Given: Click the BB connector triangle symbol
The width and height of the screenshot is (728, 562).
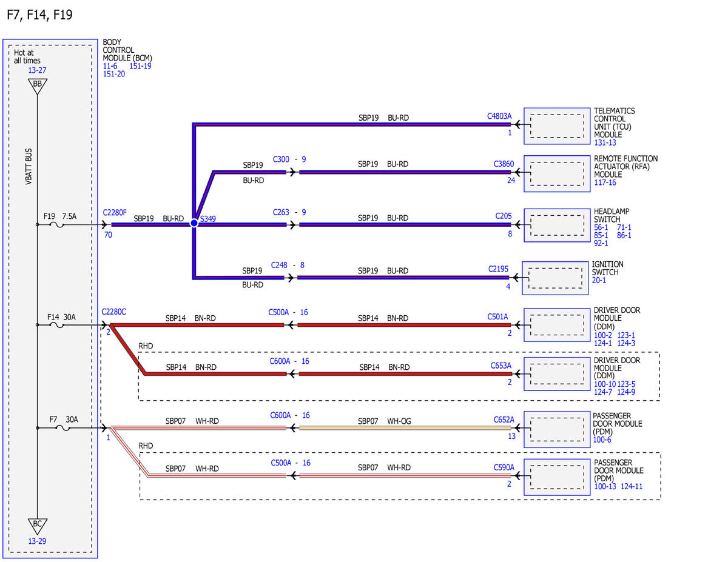Looking at the screenshot, I should coord(37,87).
